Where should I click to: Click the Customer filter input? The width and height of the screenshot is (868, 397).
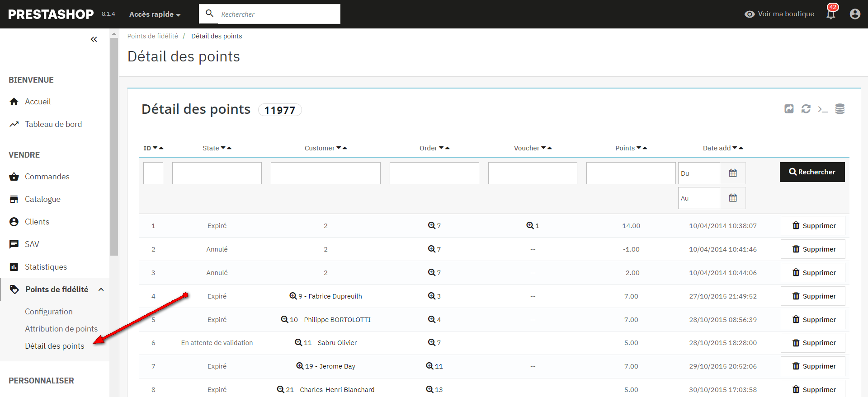[325, 173]
